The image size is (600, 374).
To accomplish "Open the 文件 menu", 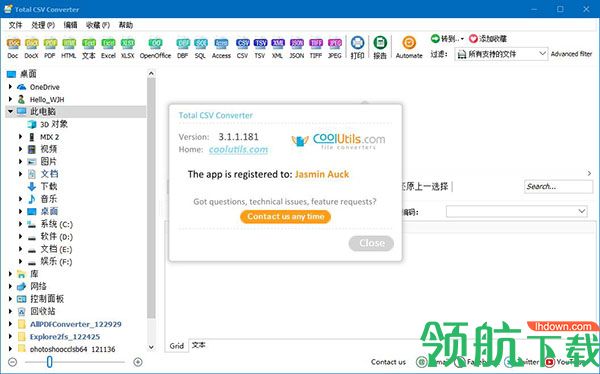I will pos(15,25).
